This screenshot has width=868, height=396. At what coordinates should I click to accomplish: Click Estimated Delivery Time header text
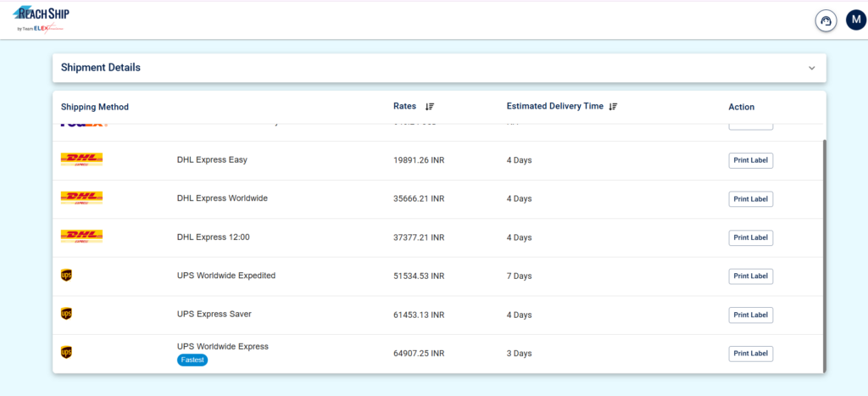click(554, 106)
